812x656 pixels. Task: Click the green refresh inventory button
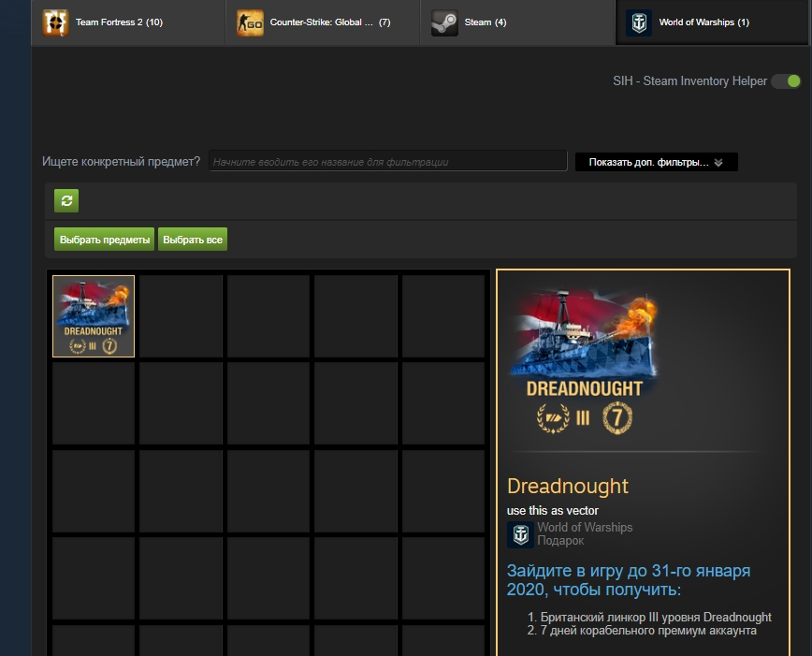(66, 200)
